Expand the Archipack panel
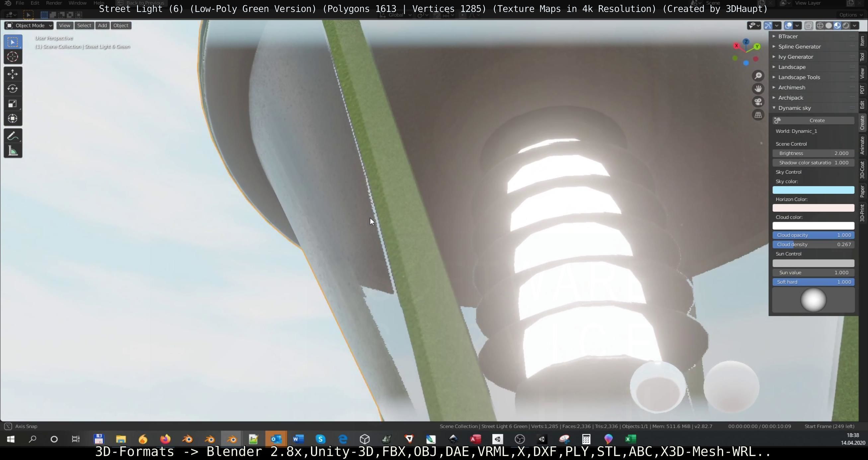The height and width of the screenshot is (460, 868). point(814,98)
